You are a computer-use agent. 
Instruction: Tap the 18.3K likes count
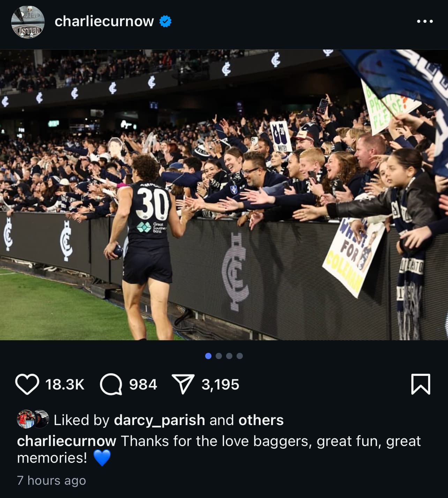click(65, 385)
